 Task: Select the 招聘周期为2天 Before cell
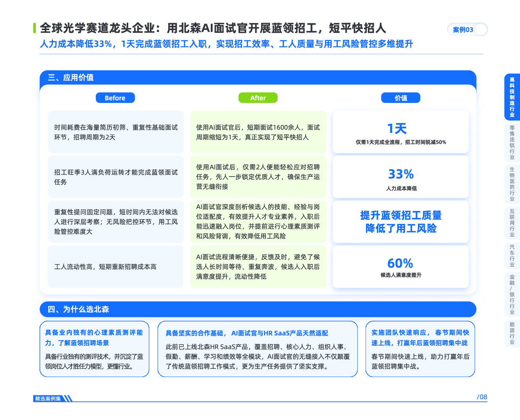coord(116,132)
